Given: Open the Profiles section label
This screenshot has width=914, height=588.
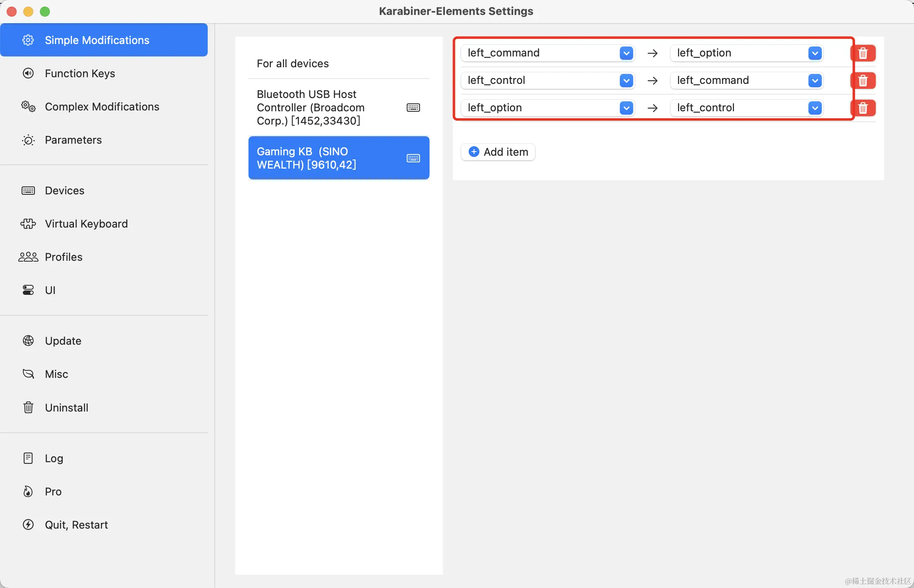Looking at the screenshot, I should tap(64, 257).
